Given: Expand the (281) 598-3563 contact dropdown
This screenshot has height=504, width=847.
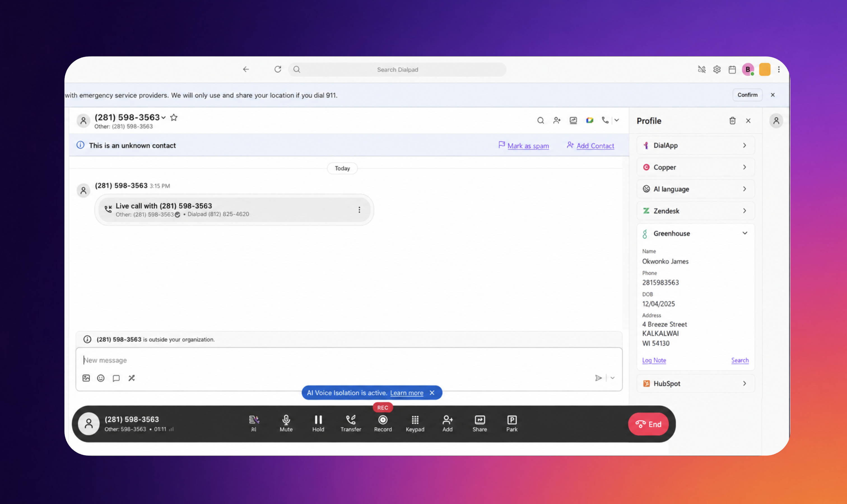Looking at the screenshot, I should pos(164,118).
